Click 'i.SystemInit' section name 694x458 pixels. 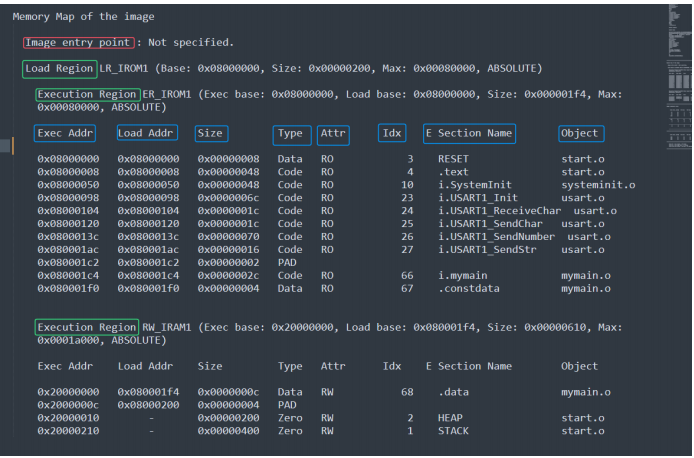(x=475, y=185)
